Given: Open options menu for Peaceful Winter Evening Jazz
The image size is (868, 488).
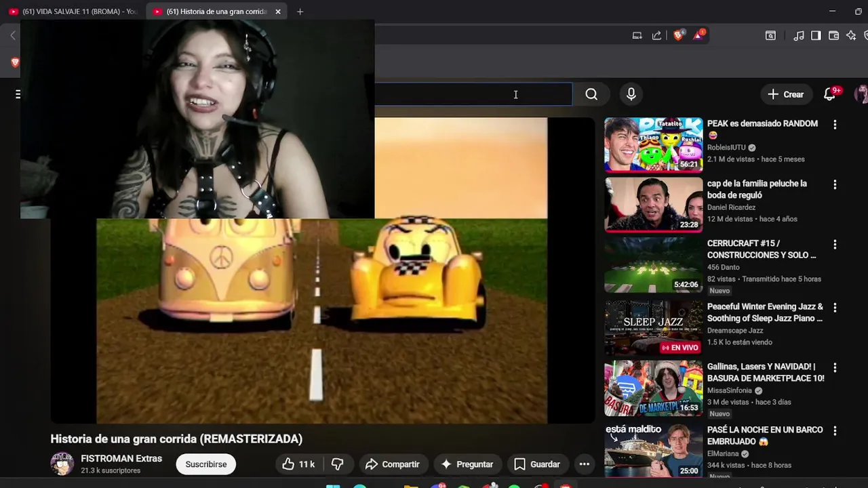Looking at the screenshot, I should (x=835, y=308).
